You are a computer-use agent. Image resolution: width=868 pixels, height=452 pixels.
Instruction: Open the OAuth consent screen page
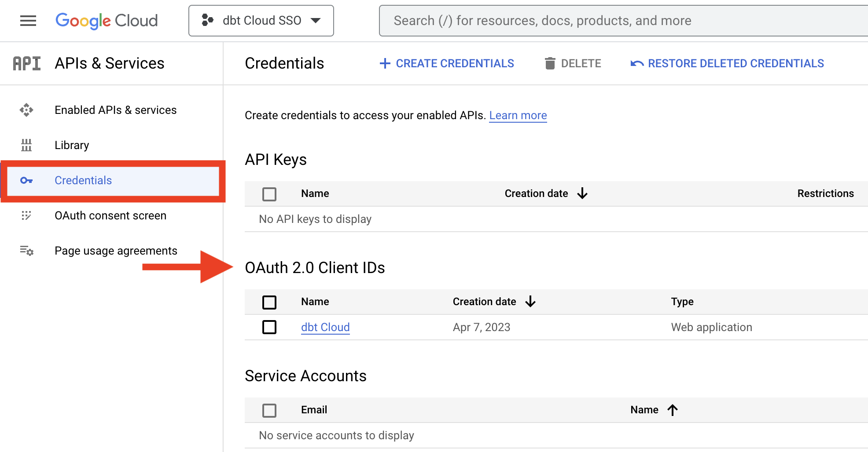110,215
